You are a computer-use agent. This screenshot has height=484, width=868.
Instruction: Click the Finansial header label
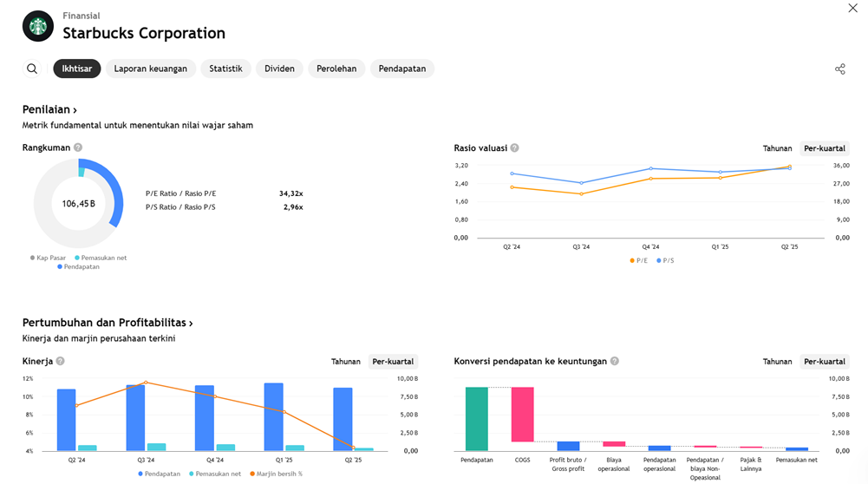(x=82, y=16)
